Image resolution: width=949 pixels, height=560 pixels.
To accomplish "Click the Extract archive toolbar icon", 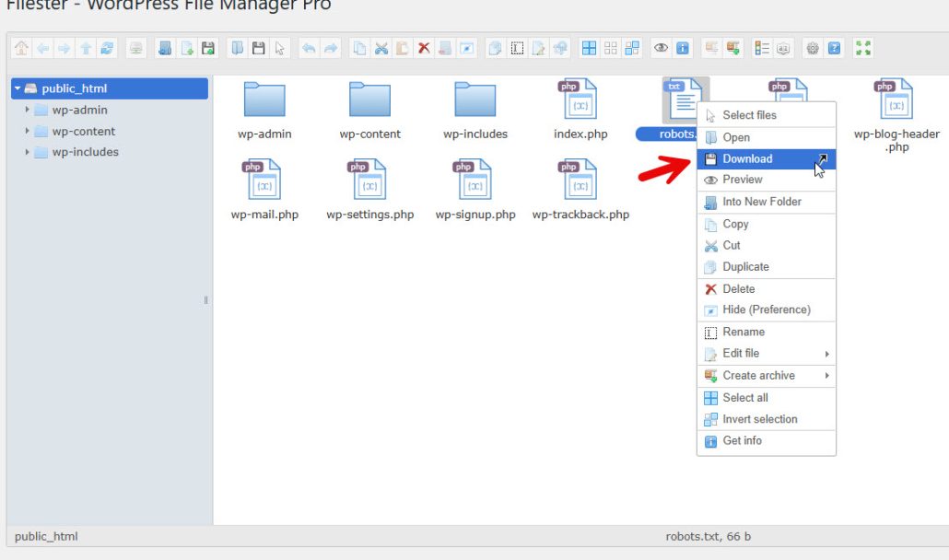I will (711, 49).
